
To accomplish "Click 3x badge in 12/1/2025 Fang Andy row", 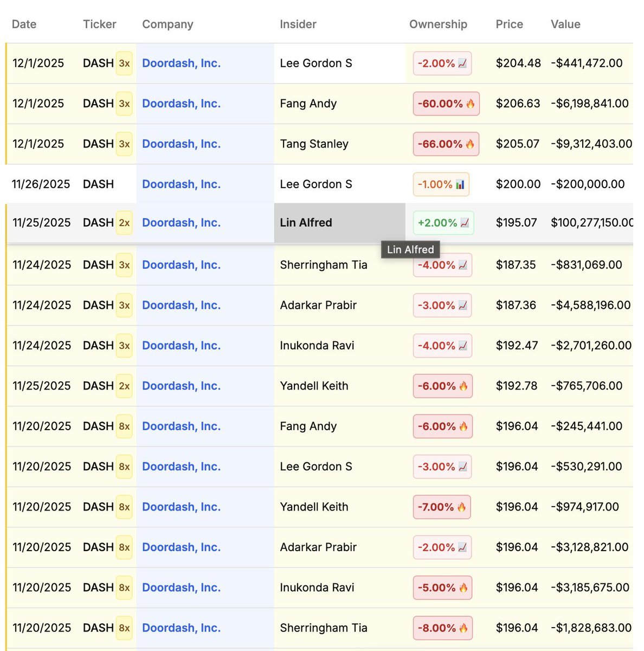I will point(124,104).
